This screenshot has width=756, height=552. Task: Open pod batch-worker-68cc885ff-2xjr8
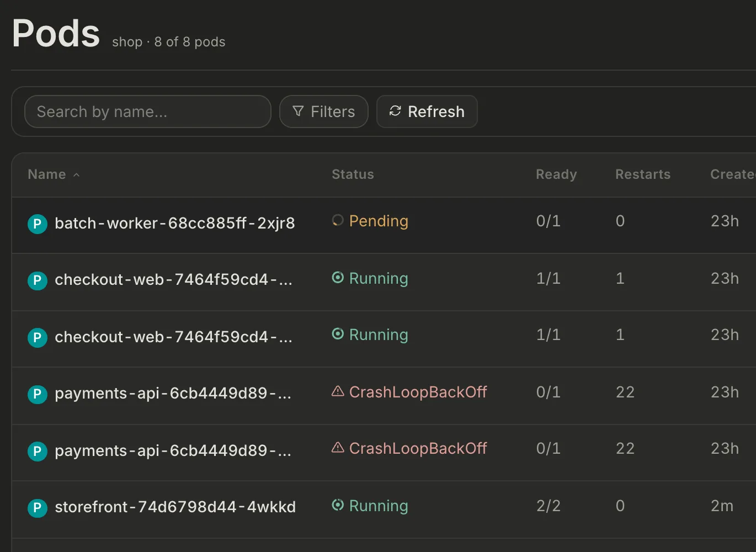click(x=175, y=224)
